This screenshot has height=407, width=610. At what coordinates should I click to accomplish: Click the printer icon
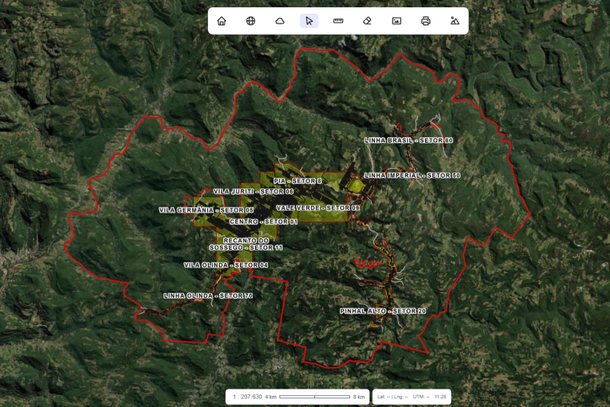426,21
